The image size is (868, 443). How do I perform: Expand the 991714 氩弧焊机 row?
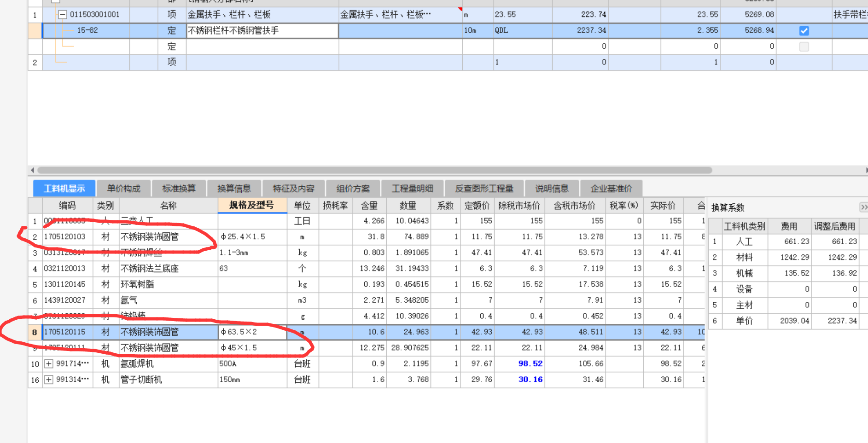(x=49, y=364)
